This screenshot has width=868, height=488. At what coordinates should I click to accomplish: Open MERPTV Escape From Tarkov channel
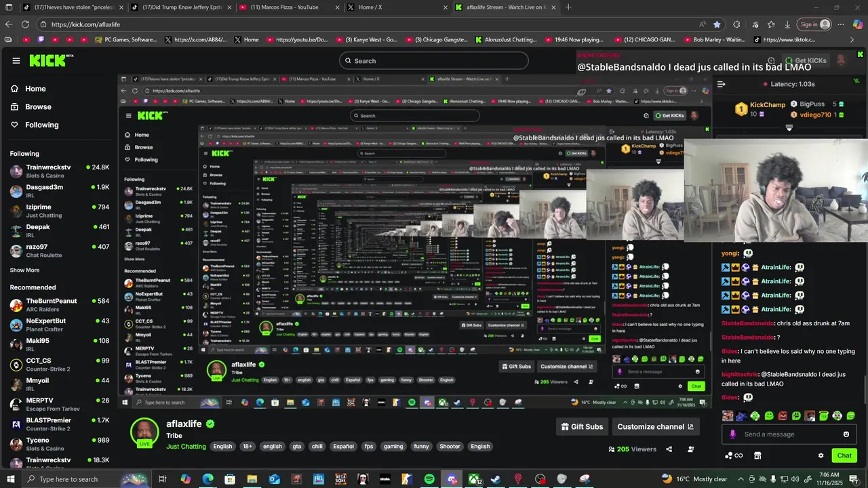point(60,404)
